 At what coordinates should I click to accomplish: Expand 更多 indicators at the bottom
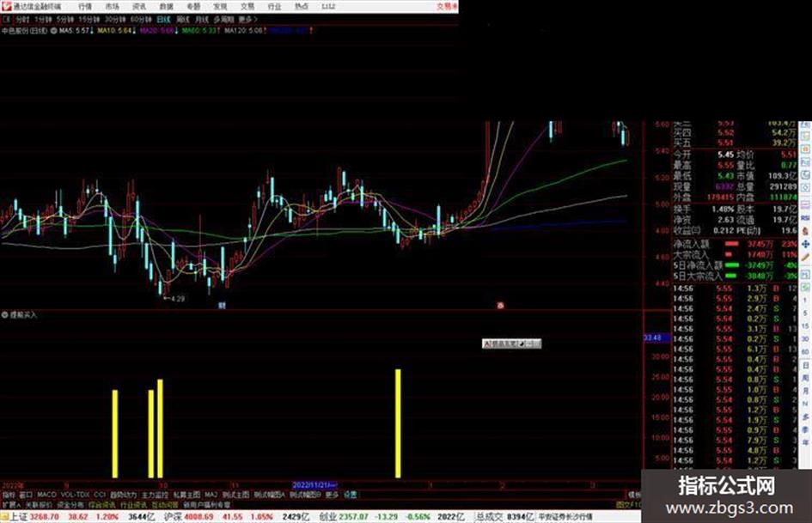click(332, 495)
